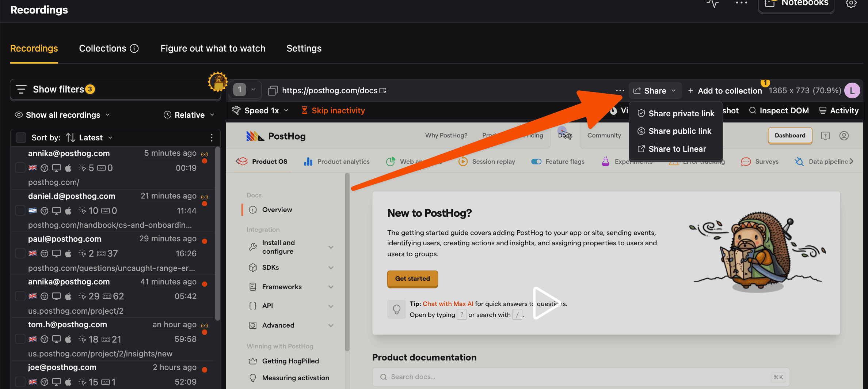The height and width of the screenshot is (389, 868).
Task: Click the help question icon beside Dashboard
Action: 825,136
